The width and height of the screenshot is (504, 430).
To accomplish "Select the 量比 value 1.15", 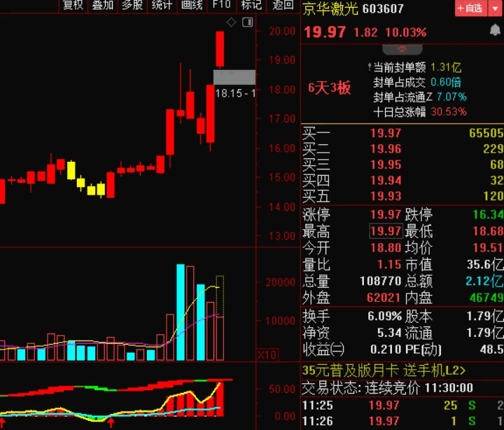I will [x=389, y=264].
